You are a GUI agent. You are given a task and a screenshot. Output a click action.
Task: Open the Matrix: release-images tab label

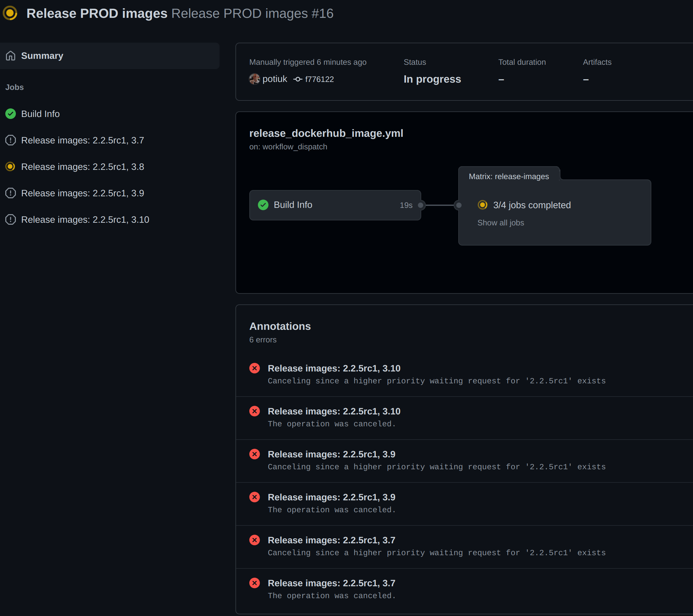point(509,176)
